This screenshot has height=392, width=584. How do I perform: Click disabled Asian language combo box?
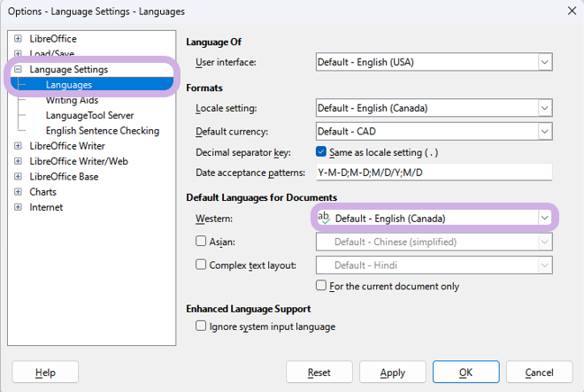click(x=434, y=242)
